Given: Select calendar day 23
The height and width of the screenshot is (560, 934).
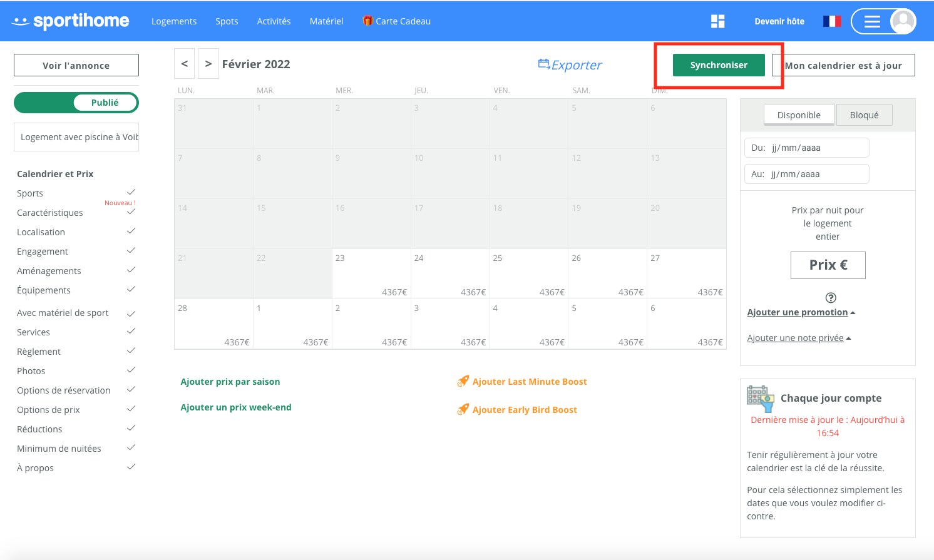Looking at the screenshot, I should click(371, 273).
